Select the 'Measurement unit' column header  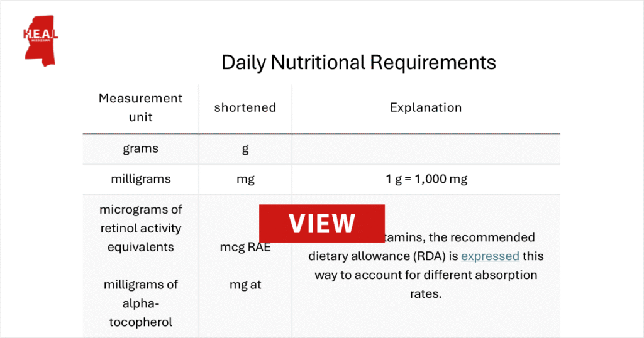pos(140,107)
